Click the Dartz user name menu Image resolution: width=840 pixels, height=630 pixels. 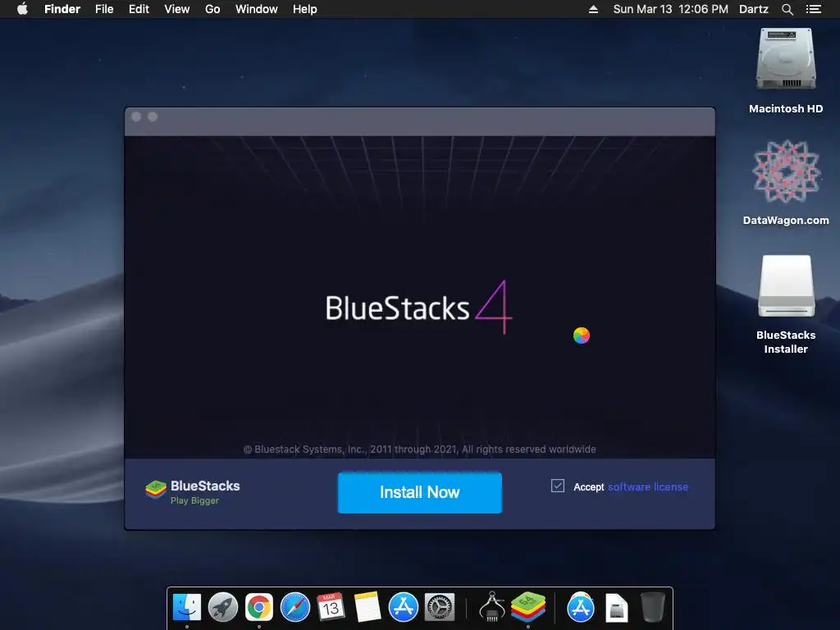[754, 9]
